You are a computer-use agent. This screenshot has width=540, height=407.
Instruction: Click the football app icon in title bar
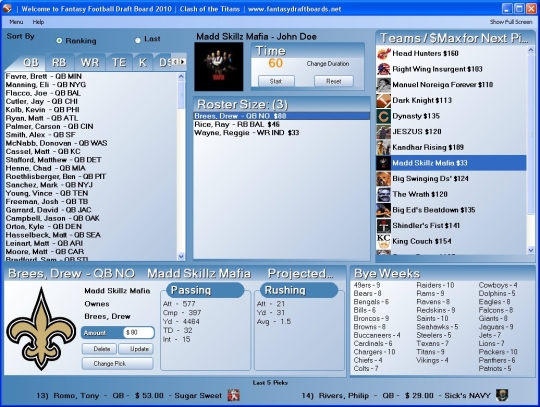coord(7,8)
